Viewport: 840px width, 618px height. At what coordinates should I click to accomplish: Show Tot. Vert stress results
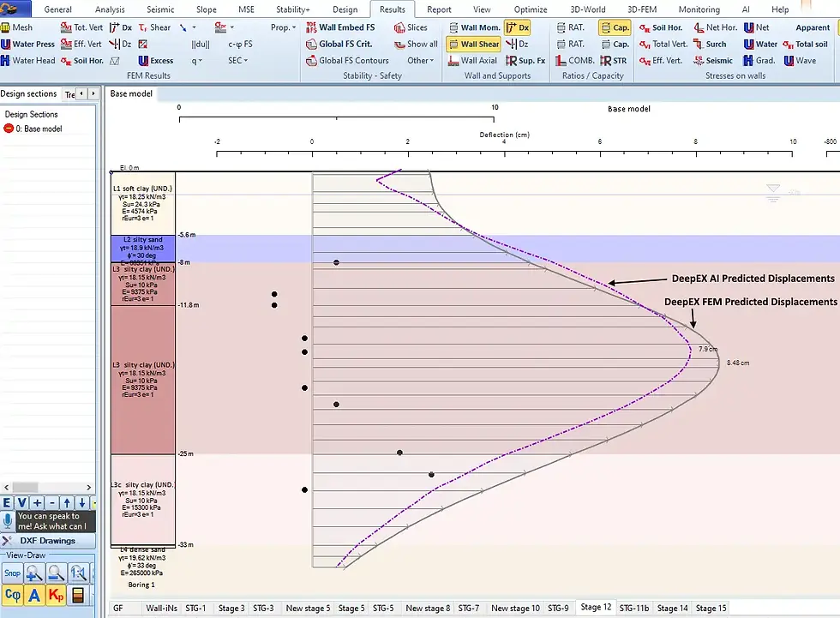click(82, 27)
